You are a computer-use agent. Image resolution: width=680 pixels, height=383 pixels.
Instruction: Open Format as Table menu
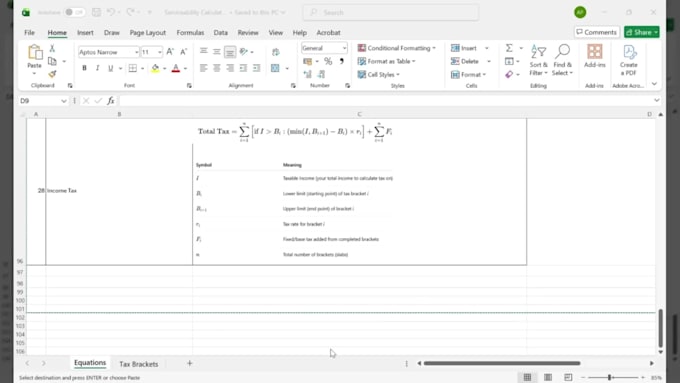(x=386, y=62)
